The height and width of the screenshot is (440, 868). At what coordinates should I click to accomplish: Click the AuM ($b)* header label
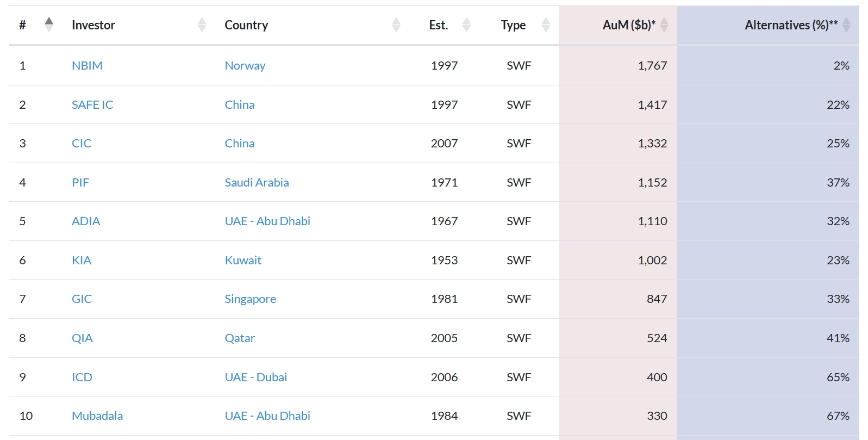628,25
